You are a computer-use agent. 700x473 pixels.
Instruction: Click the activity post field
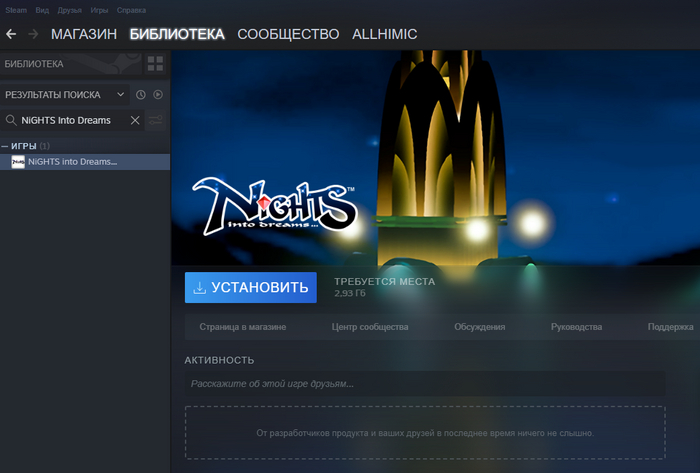(425, 384)
